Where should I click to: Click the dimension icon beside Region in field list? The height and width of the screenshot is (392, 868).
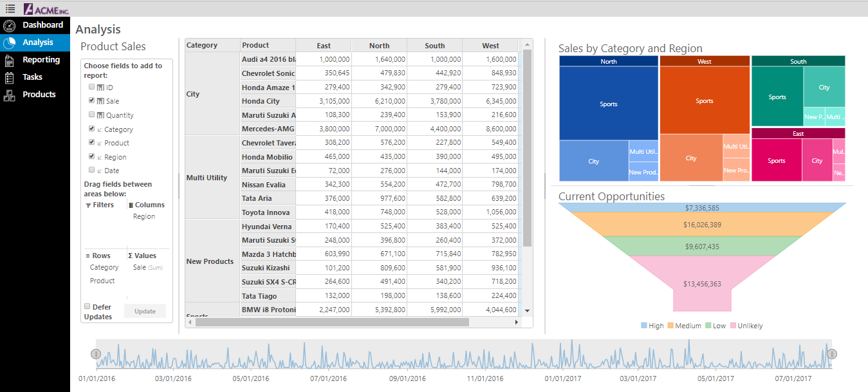100,157
